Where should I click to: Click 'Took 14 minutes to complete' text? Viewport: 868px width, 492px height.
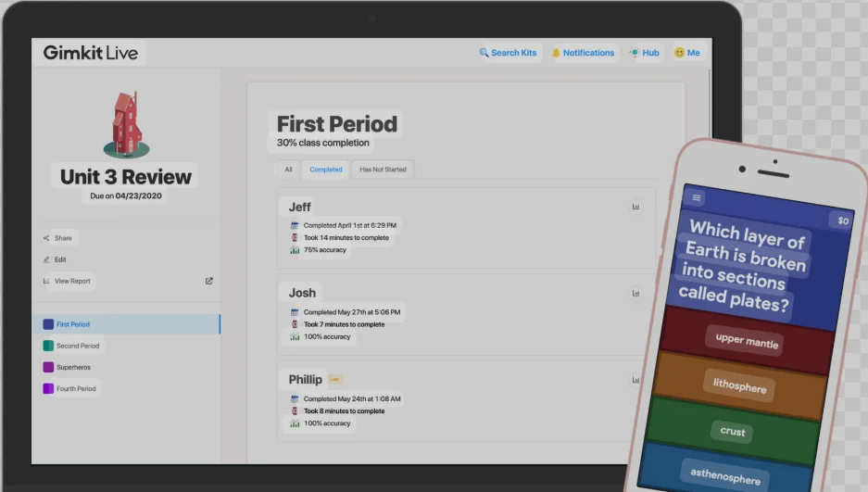pos(346,238)
